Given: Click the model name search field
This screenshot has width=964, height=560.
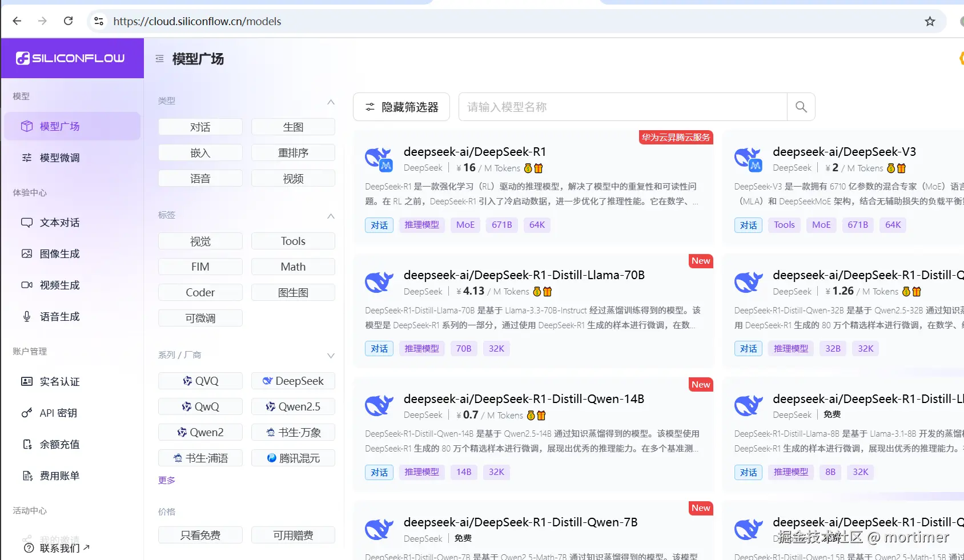Looking at the screenshot, I should click(623, 107).
